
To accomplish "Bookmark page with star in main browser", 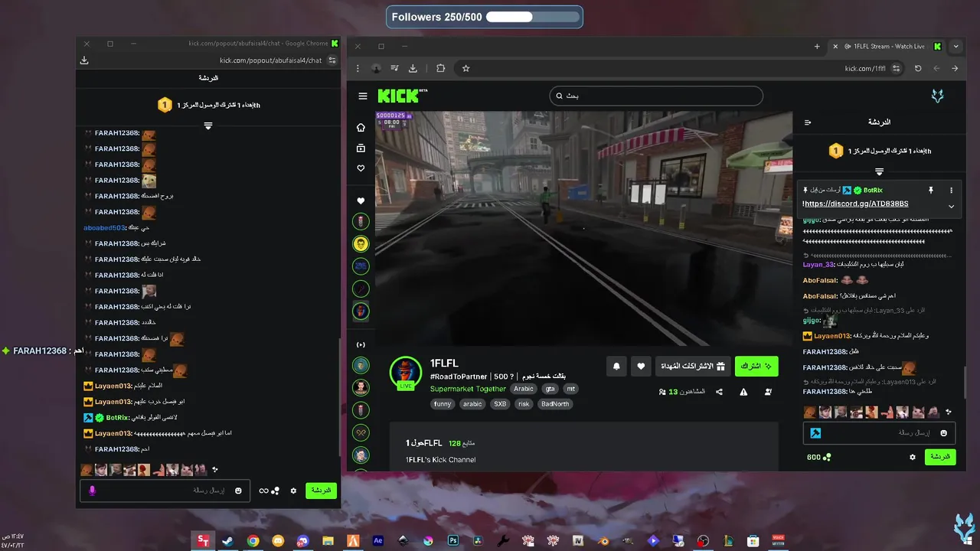I will pyautogui.click(x=465, y=68).
